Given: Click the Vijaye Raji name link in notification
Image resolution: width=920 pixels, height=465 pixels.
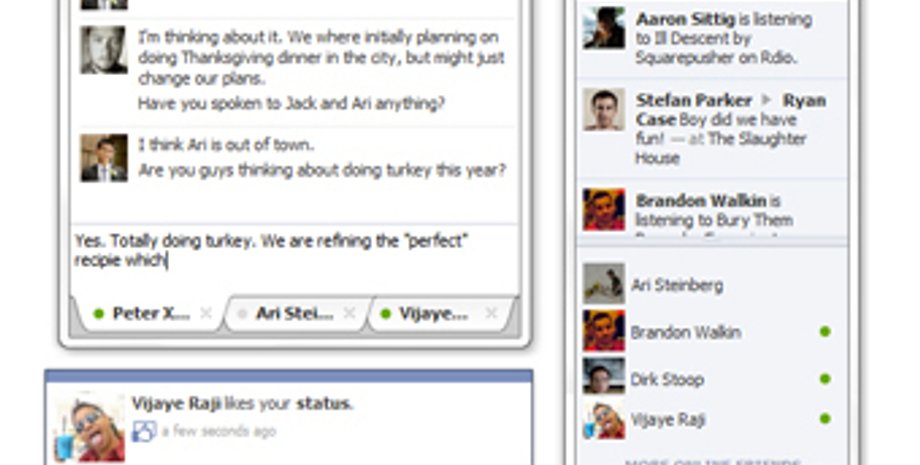Looking at the screenshot, I should 176,403.
